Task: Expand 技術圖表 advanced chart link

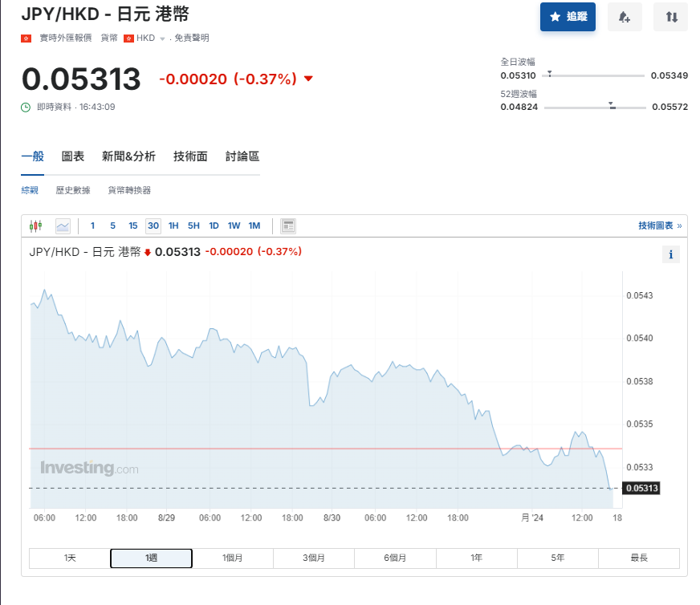Action: coord(659,225)
